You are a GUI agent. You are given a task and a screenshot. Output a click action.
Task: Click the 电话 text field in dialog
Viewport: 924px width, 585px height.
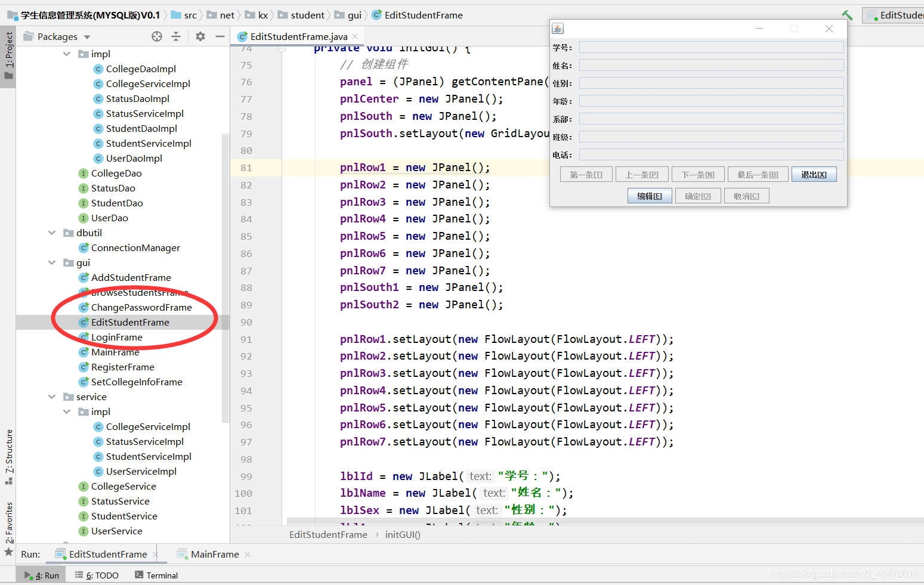(711, 154)
